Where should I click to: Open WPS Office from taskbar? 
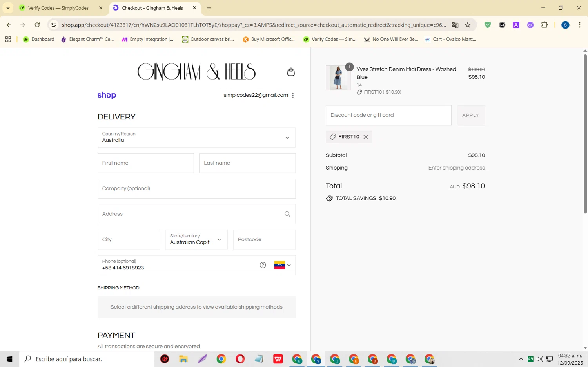278,359
